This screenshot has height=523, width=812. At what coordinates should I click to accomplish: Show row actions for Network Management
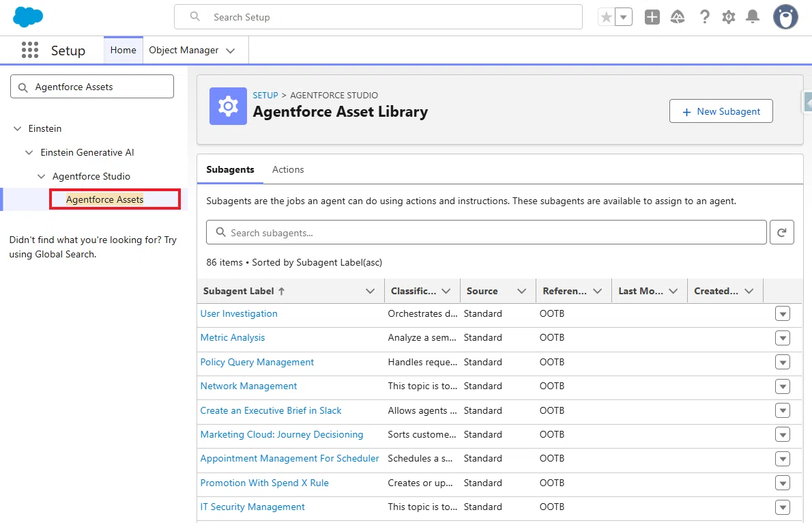click(x=783, y=386)
